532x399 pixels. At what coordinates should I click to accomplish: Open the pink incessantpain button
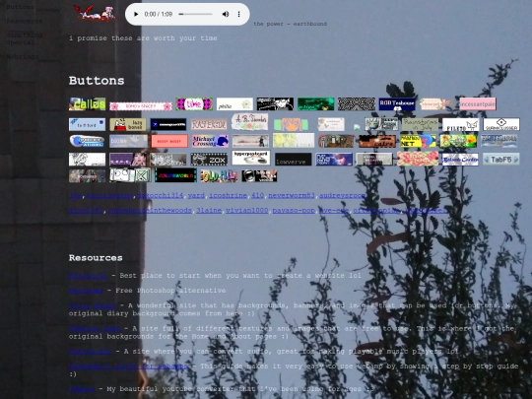coord(478,104)
